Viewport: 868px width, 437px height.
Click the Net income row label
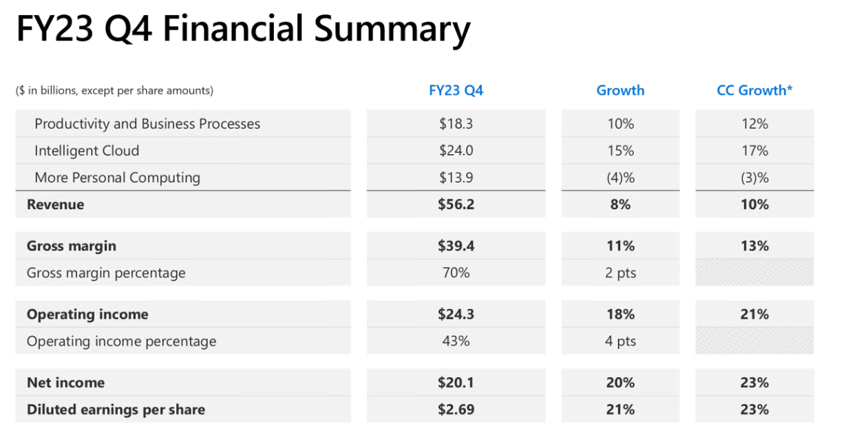tap(65, 383)
